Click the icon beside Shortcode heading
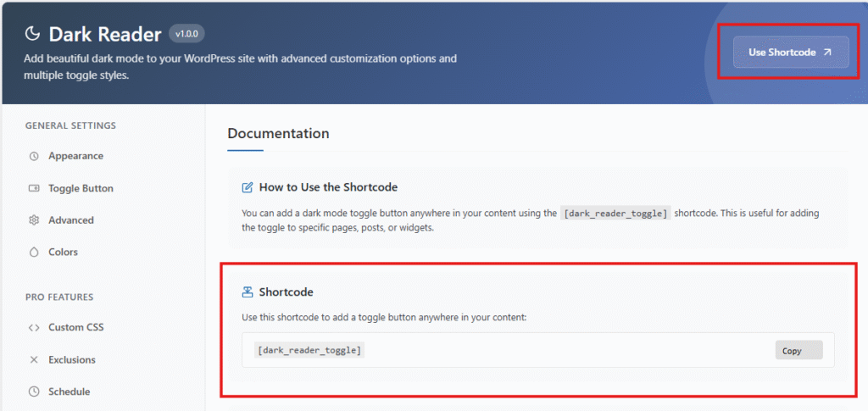Screen dimensions: 868x411 (x=248, y=292)
